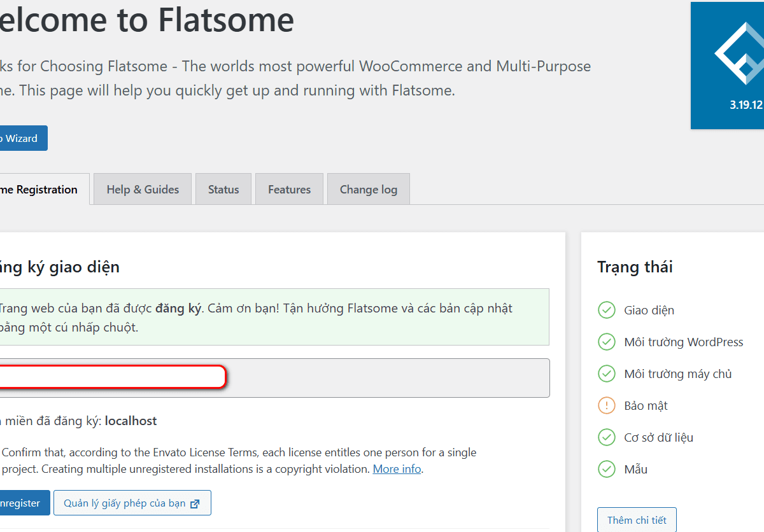
Task: Click the Trạng thái heading
Action: pyautogui.click(x=635, y=267)
